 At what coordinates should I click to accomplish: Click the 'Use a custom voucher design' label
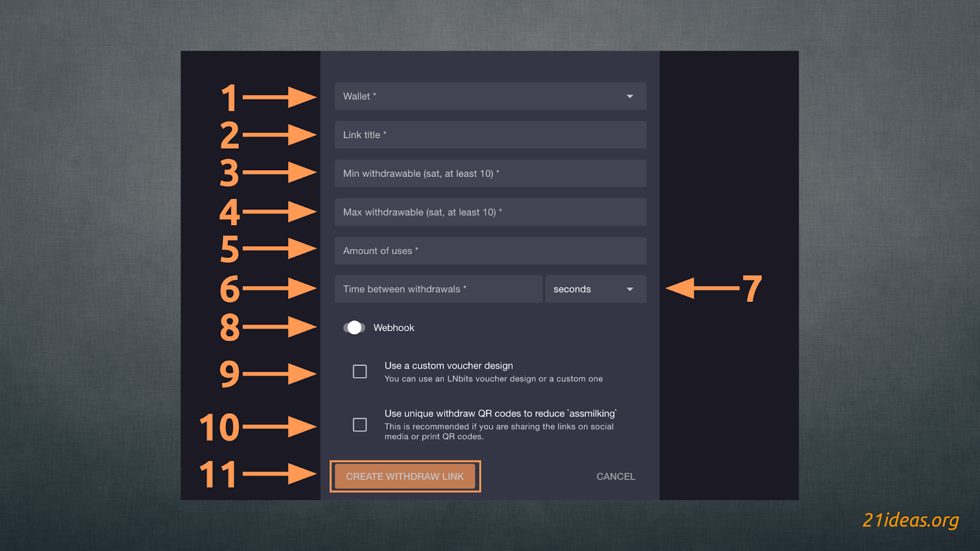click(448, 365)
